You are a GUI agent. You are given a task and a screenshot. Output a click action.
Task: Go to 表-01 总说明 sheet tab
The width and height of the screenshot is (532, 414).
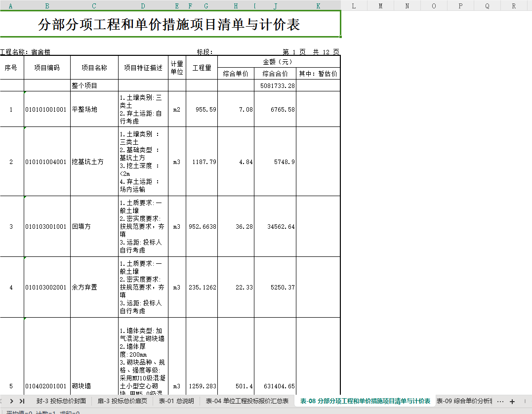[x=176, y=401]
